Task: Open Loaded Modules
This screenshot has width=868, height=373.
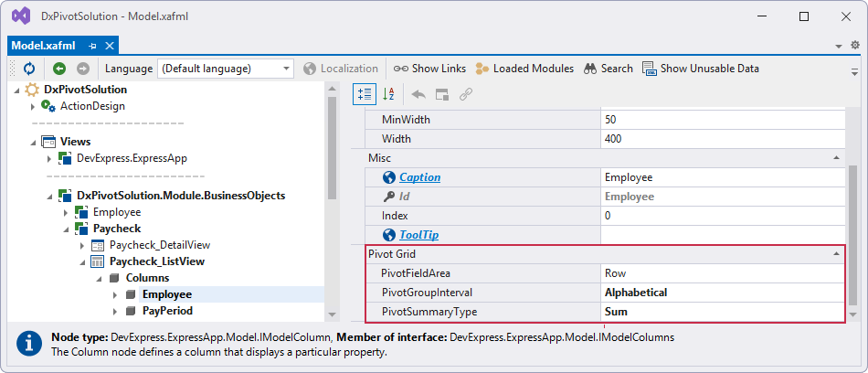Action: point(524,69)
